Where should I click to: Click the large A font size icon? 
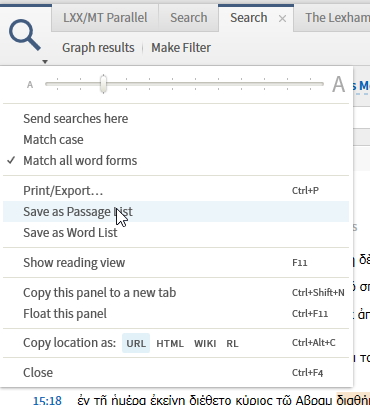coord(338,84)
